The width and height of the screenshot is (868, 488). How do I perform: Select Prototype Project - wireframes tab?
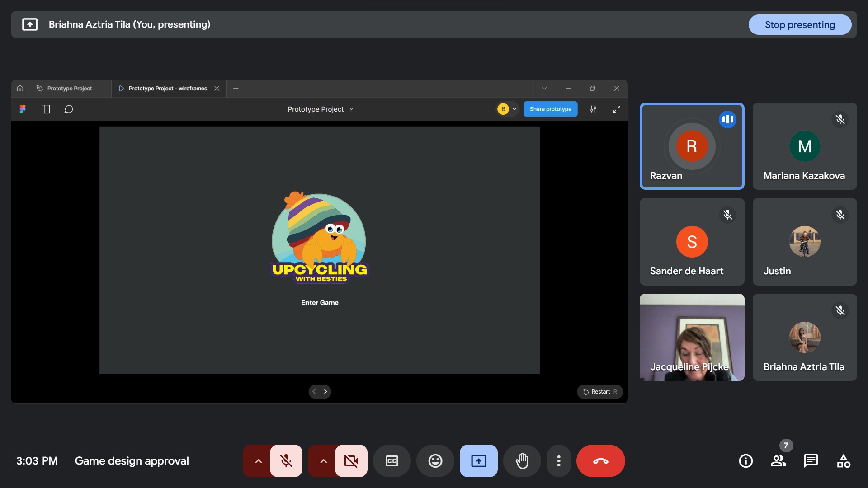pos(167,89)
